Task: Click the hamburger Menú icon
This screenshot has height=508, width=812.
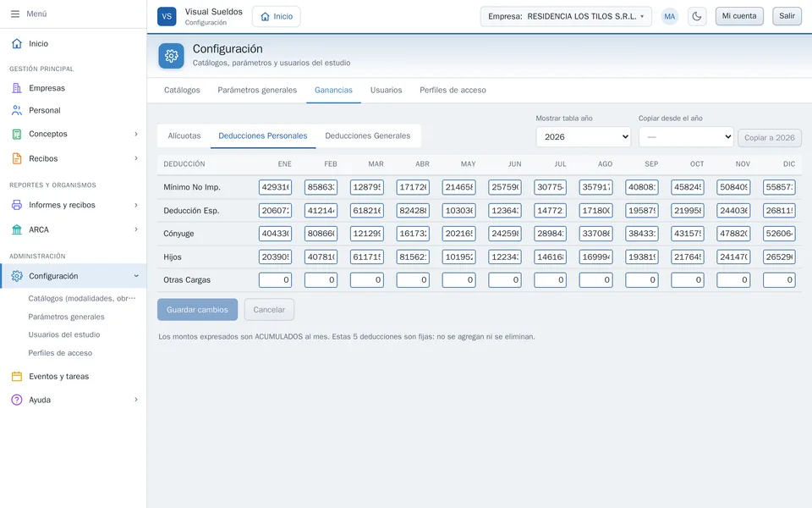Action: point(15,14)
